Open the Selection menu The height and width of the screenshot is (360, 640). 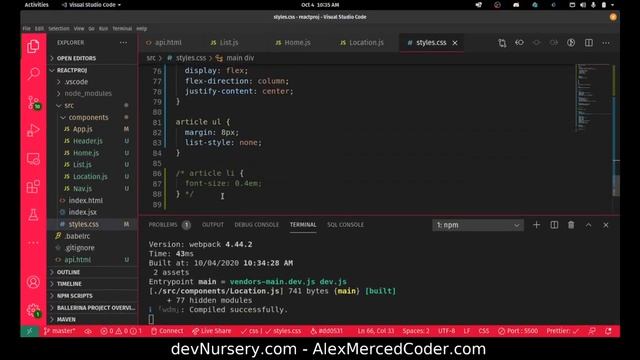[59, 29]
